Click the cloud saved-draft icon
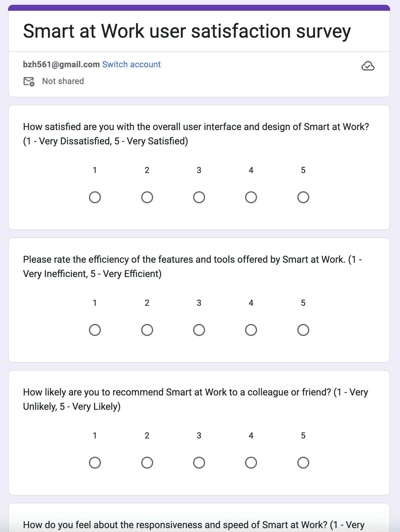 tap(368, 66)
